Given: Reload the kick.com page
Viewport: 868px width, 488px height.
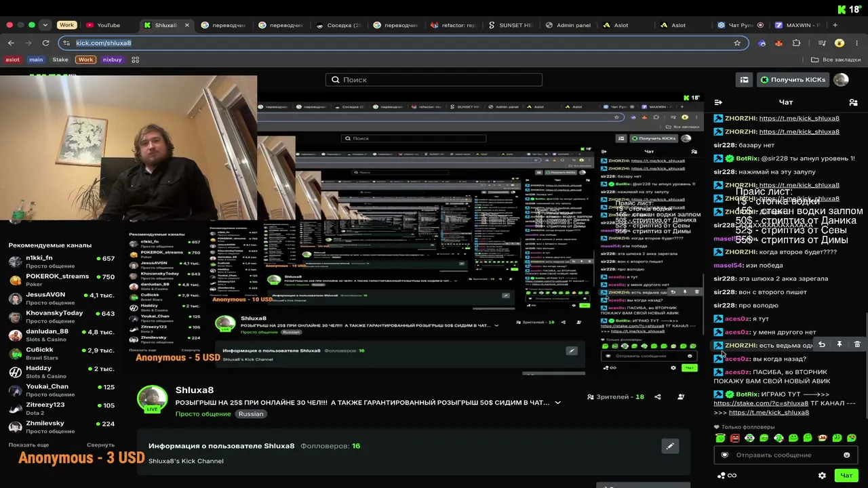Looking at the screenshot, I should coord(45,43).
